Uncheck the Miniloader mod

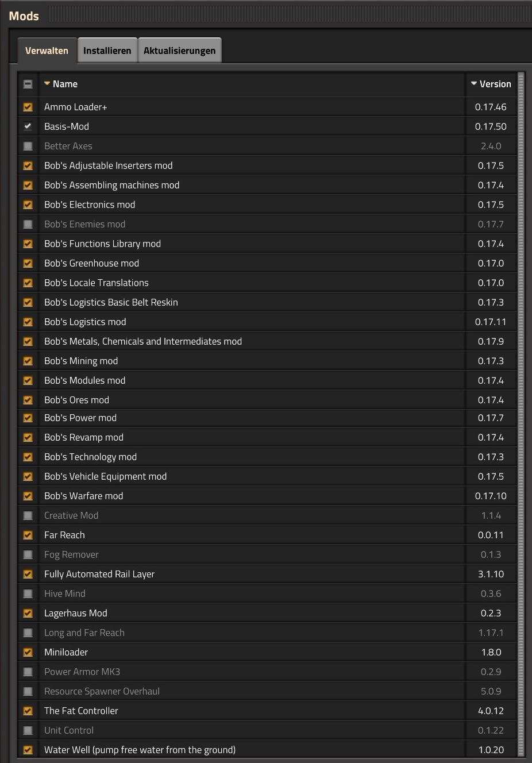click(x=28, y=652)
